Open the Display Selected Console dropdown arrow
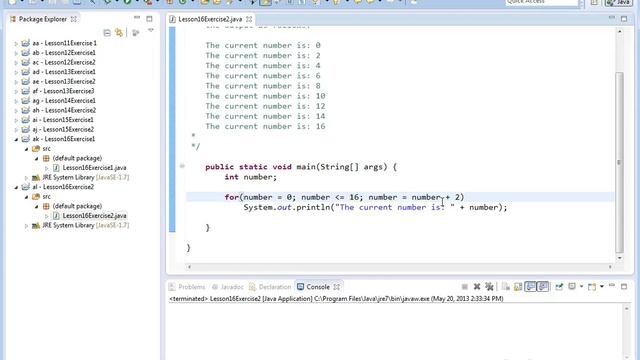The width and height of the screenshot is (640, 360). point(581,287)
